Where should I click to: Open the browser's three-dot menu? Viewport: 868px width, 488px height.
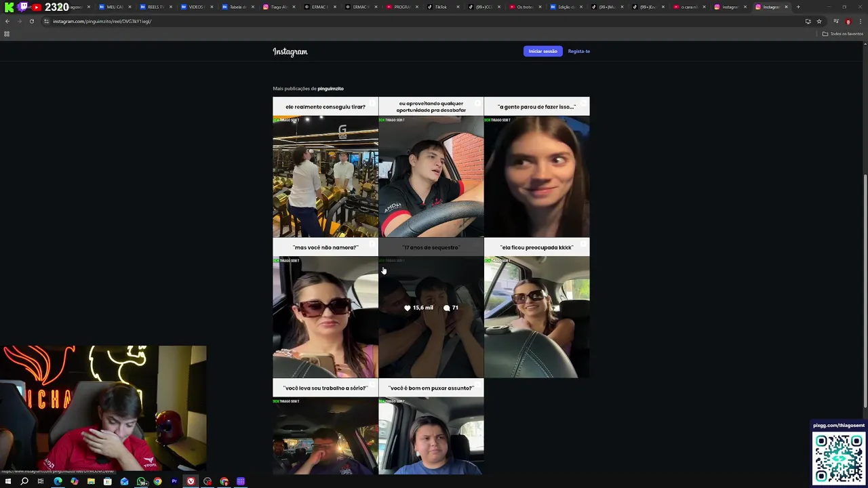860,21
